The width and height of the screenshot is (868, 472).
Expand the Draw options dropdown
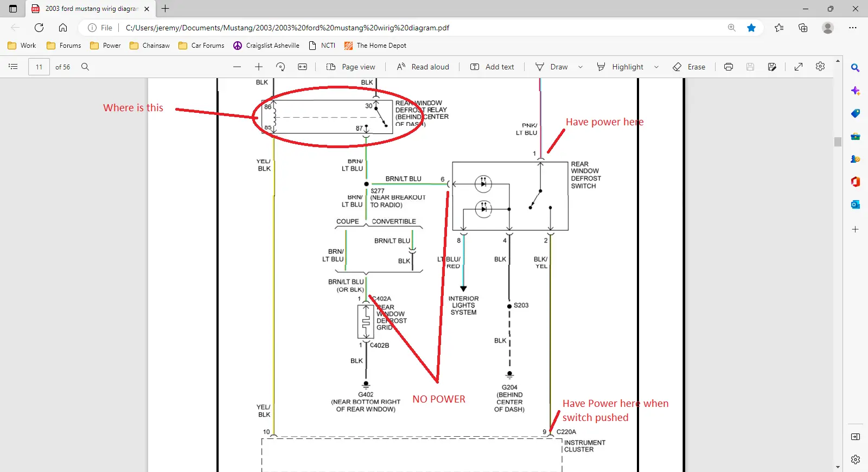(x=580, y=67)
